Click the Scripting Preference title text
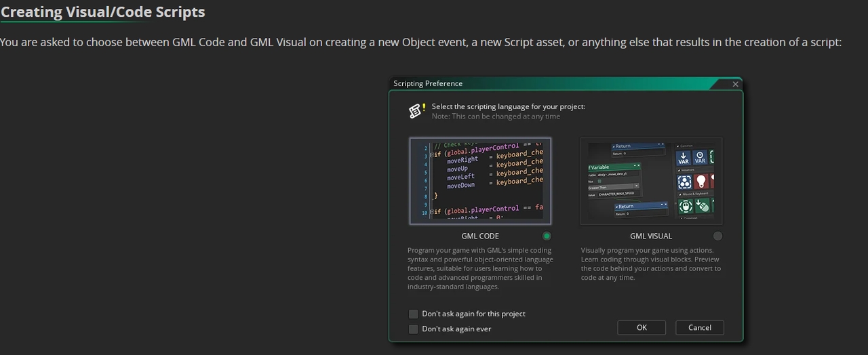The image size is (868, 355). 428,83
